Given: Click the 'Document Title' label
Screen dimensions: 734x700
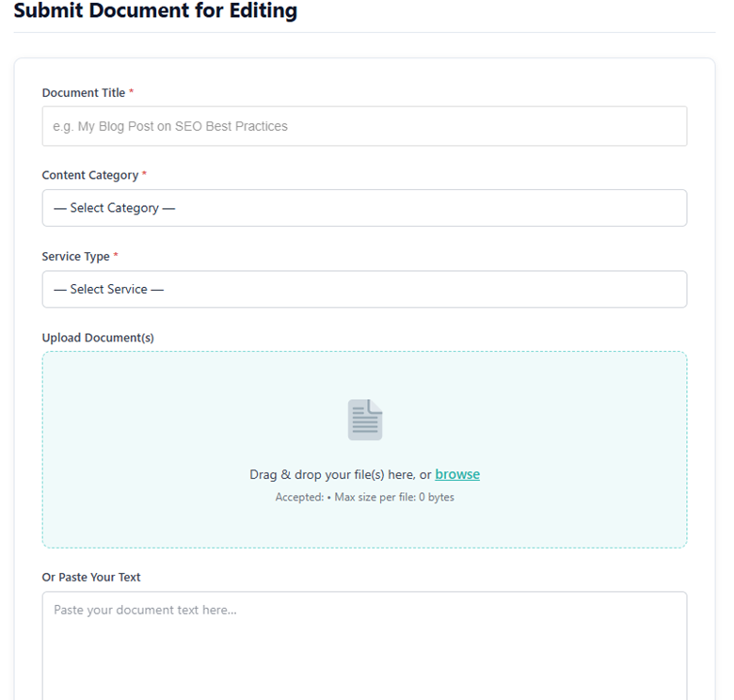Looking at the screenshot, I should pyautogui.click(x=84, y=92).
